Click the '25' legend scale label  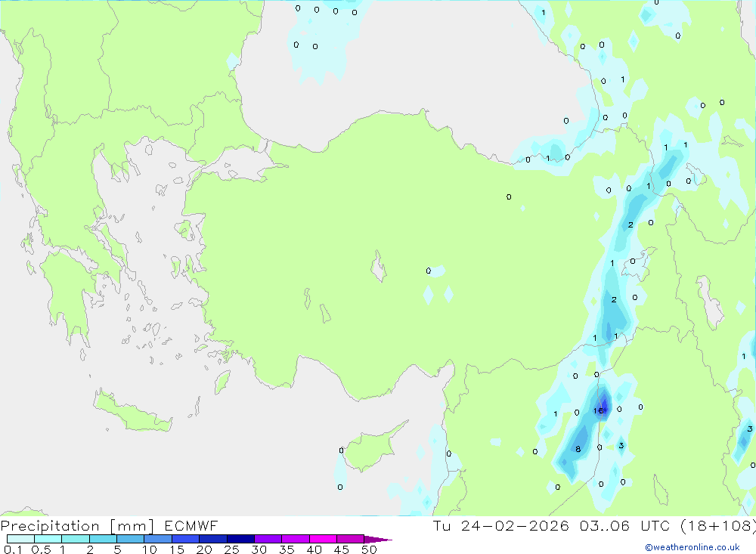[231, 549]
